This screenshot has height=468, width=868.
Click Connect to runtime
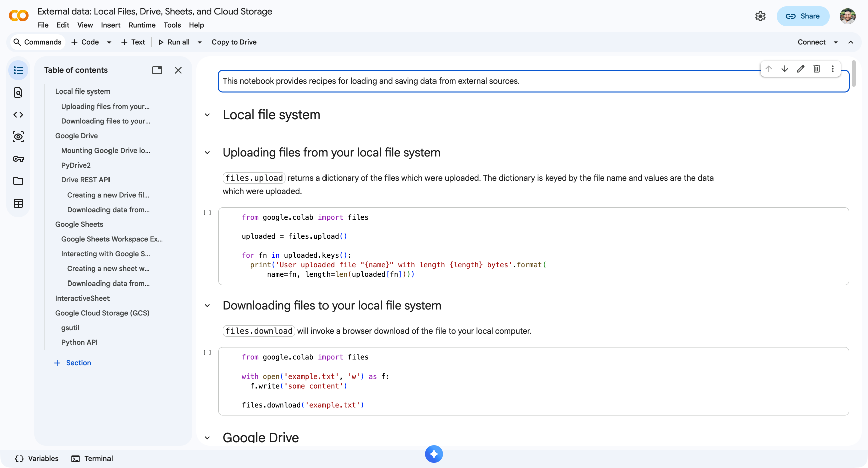pos(811,42)
